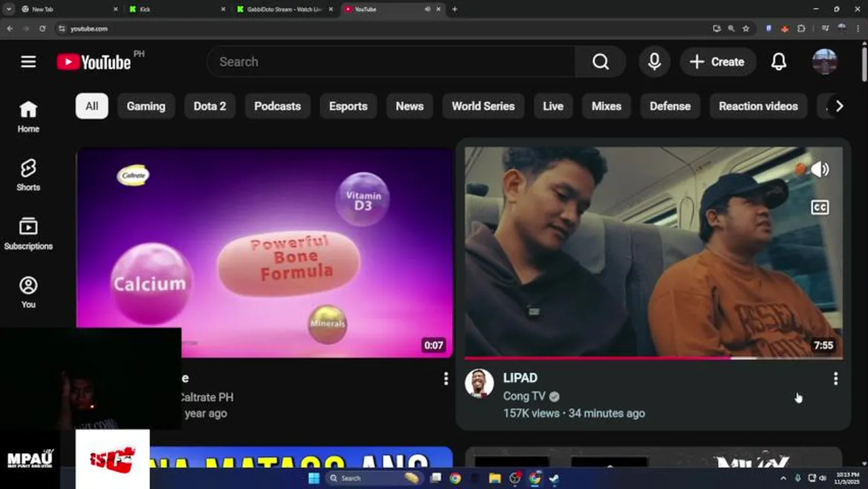
Task: Toggle closed captions on LIPAD preview
Action: pos(820,207)
